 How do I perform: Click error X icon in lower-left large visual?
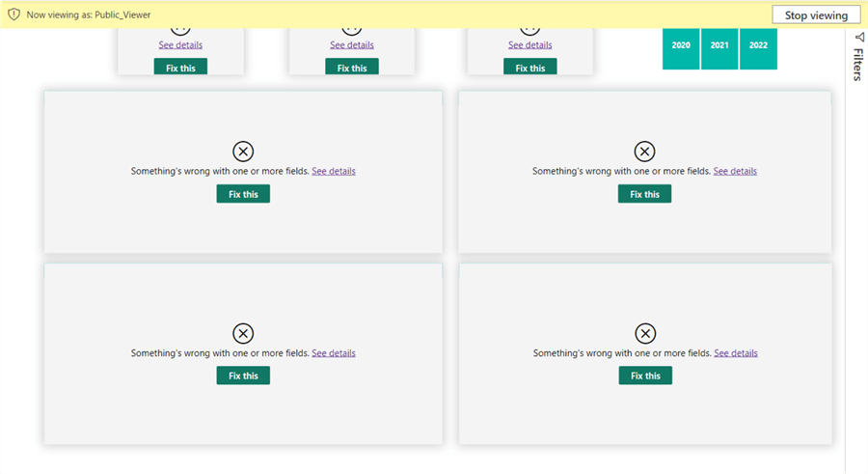[x=243, y=333]
